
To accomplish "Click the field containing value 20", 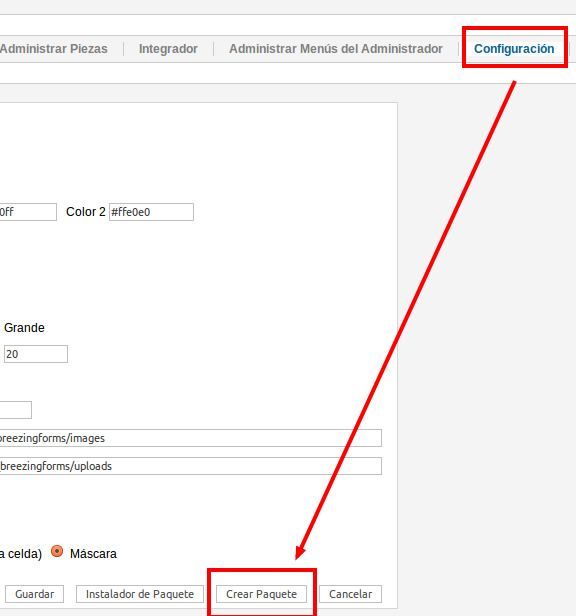I will (36, 354).
